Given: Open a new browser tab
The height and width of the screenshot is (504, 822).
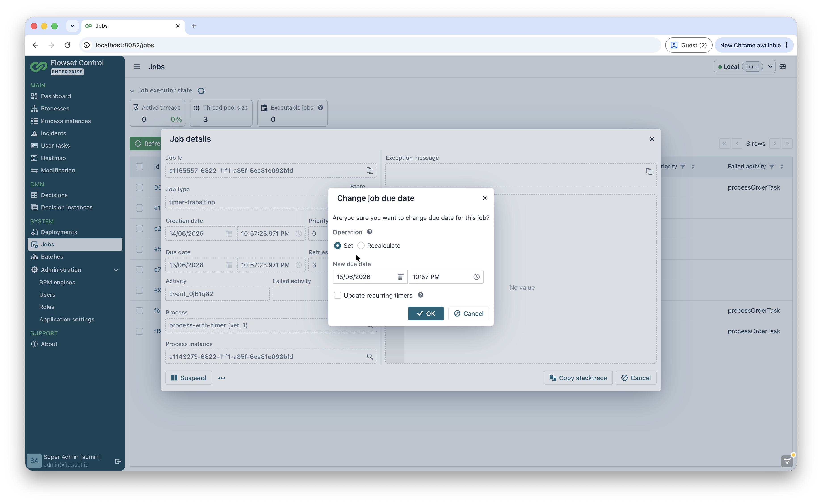Looking at the screenshot, I should (193, 26).
